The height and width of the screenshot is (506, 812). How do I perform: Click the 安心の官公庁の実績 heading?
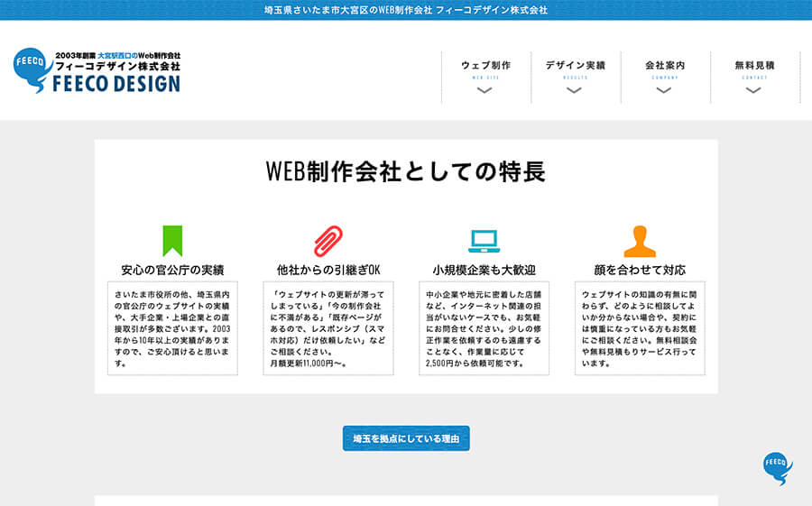coord(172,270)
